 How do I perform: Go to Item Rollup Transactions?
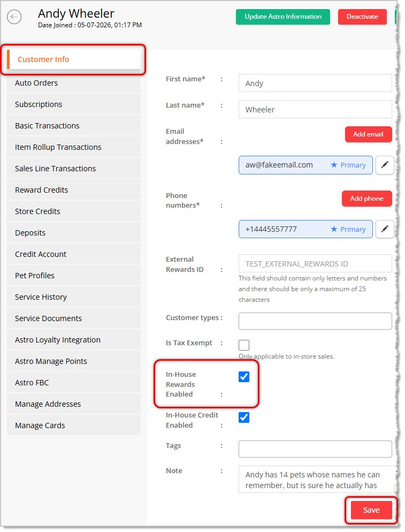(x=74, y=147)
